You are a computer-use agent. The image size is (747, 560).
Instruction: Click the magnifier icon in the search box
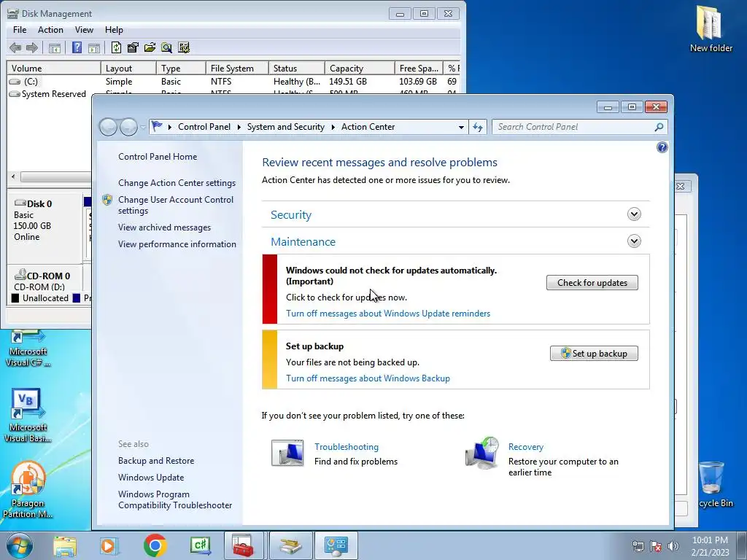coord(659,127)
